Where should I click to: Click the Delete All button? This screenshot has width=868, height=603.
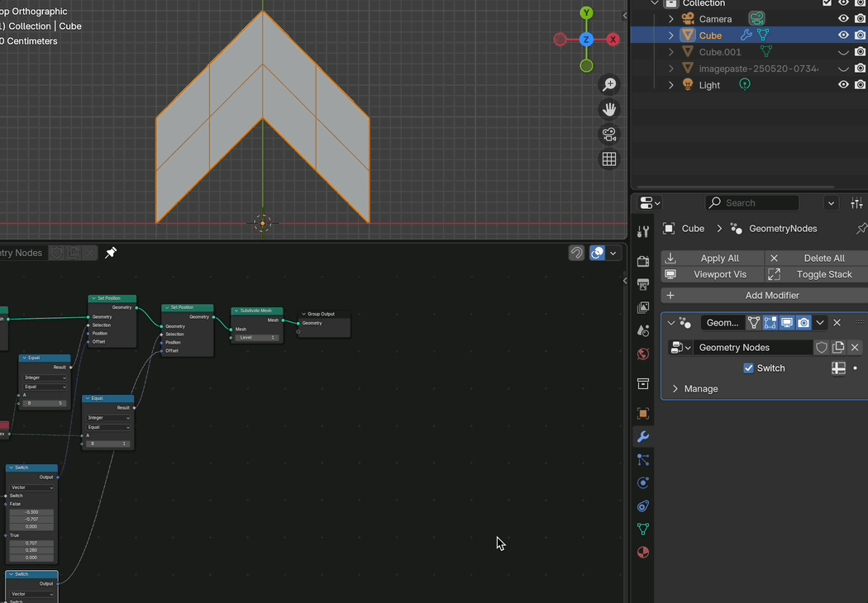tap(816, 259)
